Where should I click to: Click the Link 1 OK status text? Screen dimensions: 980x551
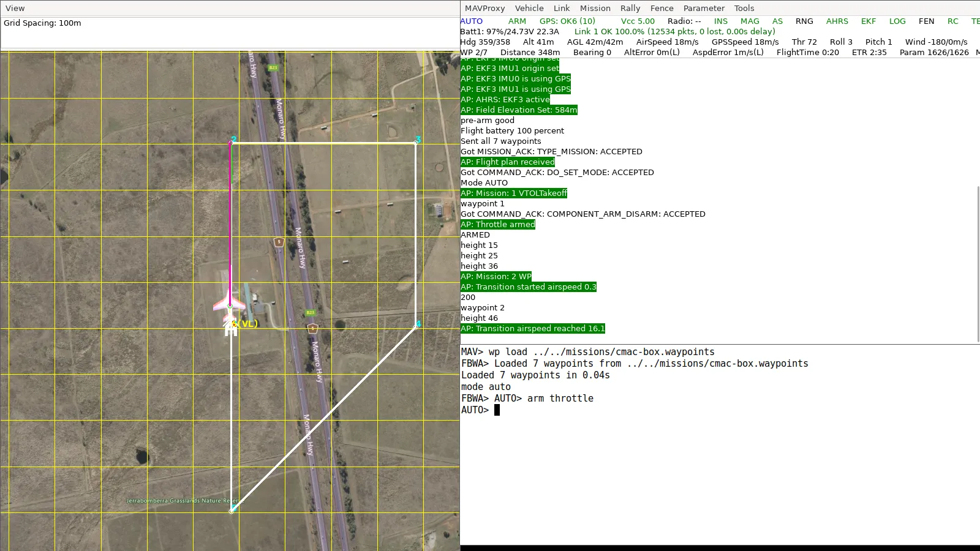coord(675,31)
